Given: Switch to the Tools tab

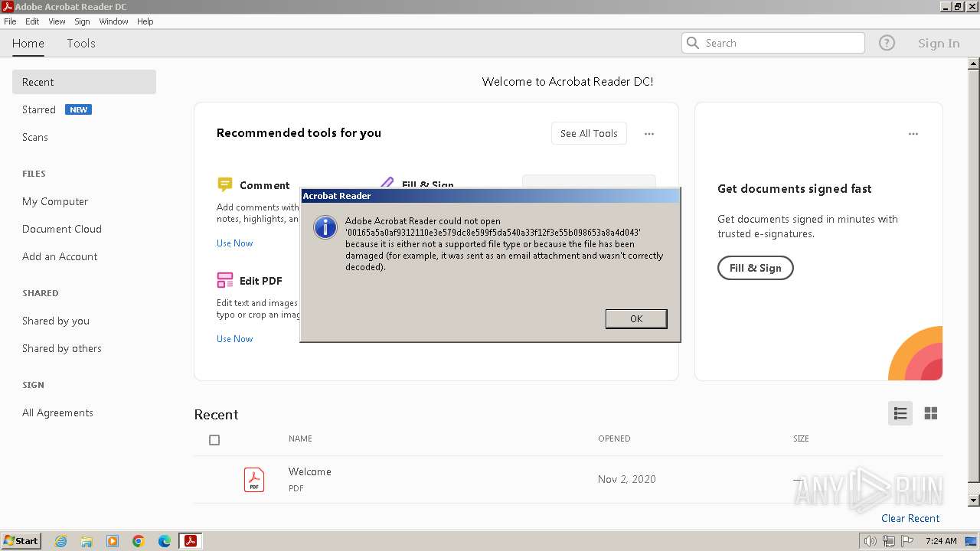Looking at the screenshot, I should pos(81,43).
